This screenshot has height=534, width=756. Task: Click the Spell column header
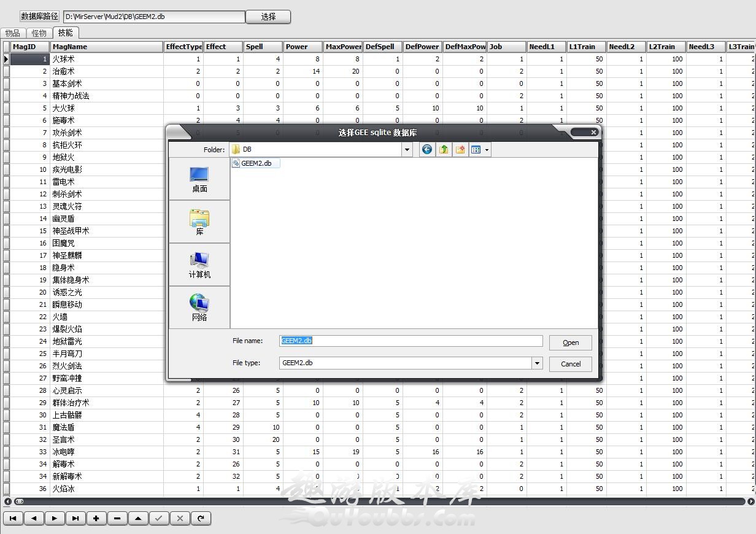[263, 47]
